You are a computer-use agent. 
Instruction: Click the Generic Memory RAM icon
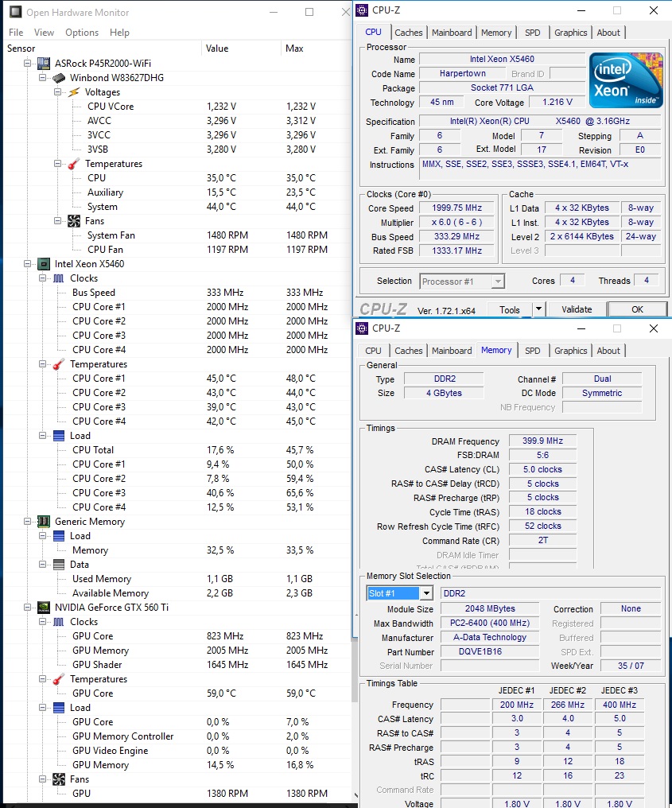pos(44,522)
